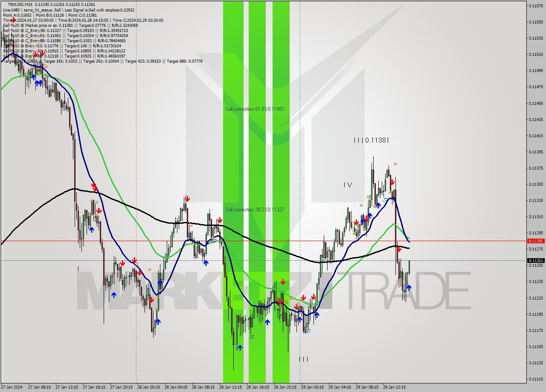Click the 'I I I 0.11381' wave label
Image resolution: width=546 pixels, height=392 pixels.
point(371,140)
